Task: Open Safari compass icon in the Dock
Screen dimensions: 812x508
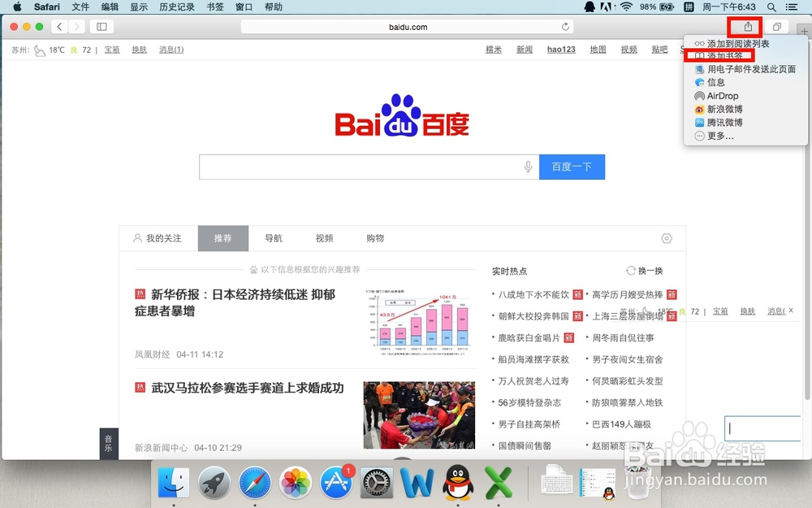Action: click(x=255, y=482)
